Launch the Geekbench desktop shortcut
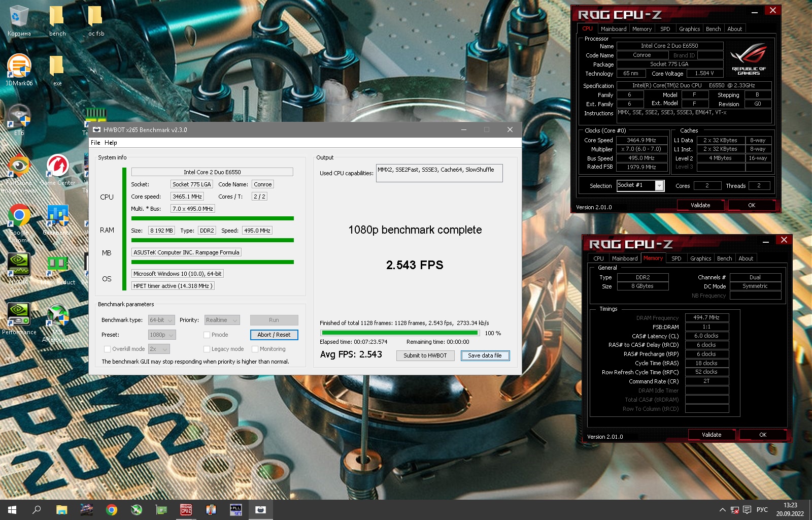 pos(57,220)
